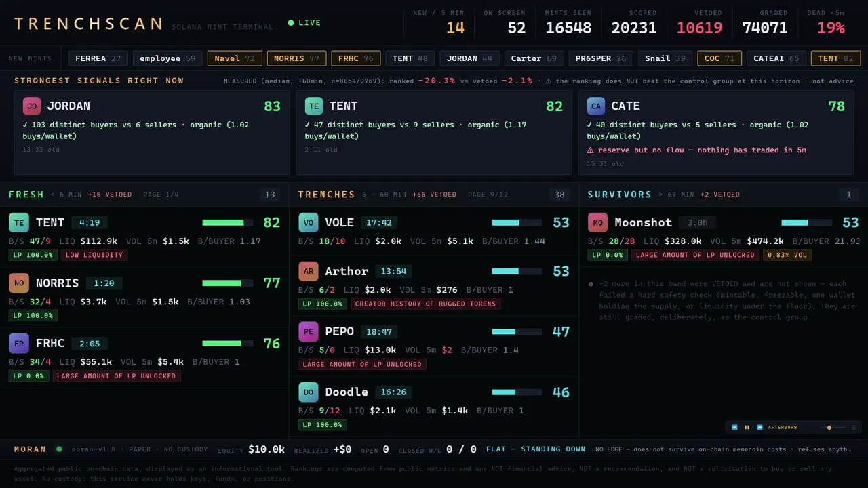The width and height of the screenshot is (868, 488).
Task: Click CREATOR HISTORY OF RUGGED TOKENS tag
Action: [x=426, y=304]
